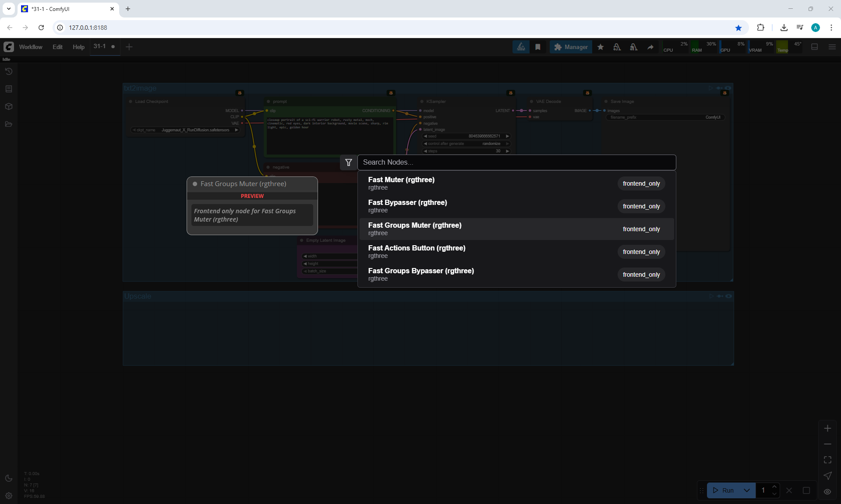Open the hamburger menu at top right
This screenshot has width=841, height=504.
832,47
